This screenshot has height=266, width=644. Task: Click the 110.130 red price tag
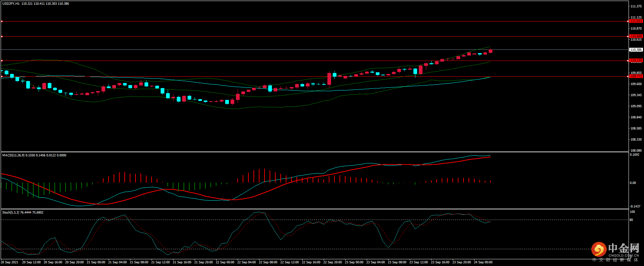[x=636, y=61]
